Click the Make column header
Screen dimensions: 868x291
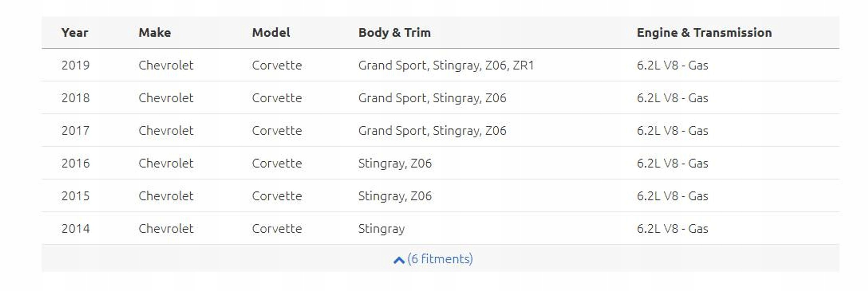click(155, 33)
